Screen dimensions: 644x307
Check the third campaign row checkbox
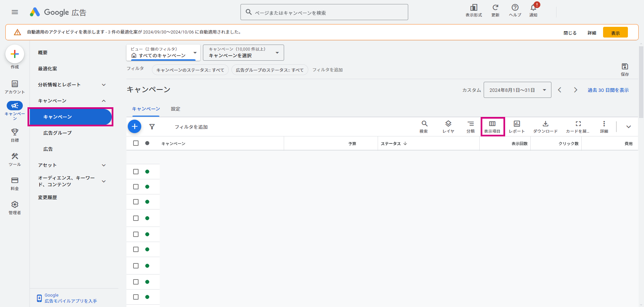tap(136, 202)
